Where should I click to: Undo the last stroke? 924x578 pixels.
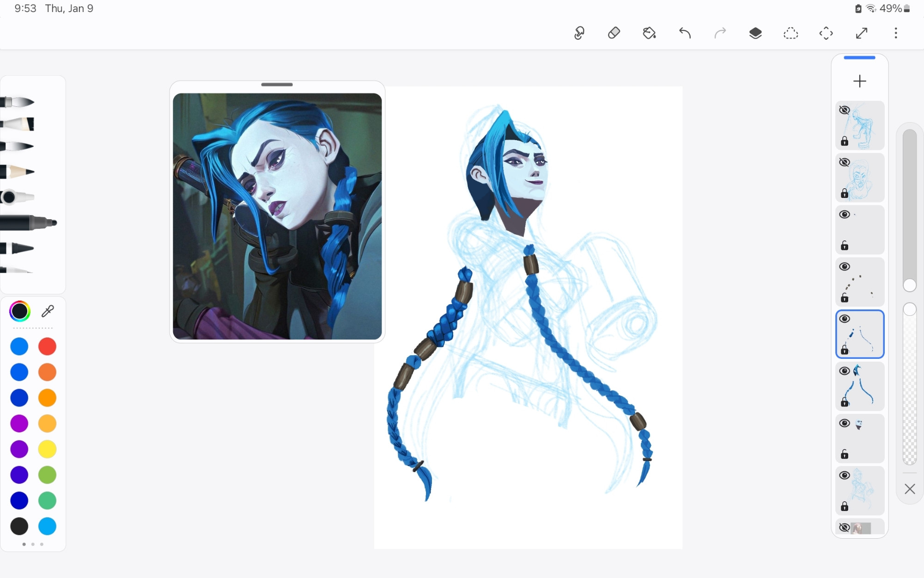pyautogui.click(x=685, y=33)
